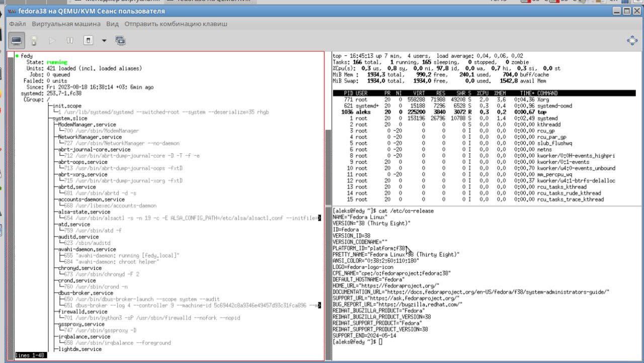This screenshot has width=644, height=363.
Task: Click the lightdm.service entry
Action: [80, 349]
